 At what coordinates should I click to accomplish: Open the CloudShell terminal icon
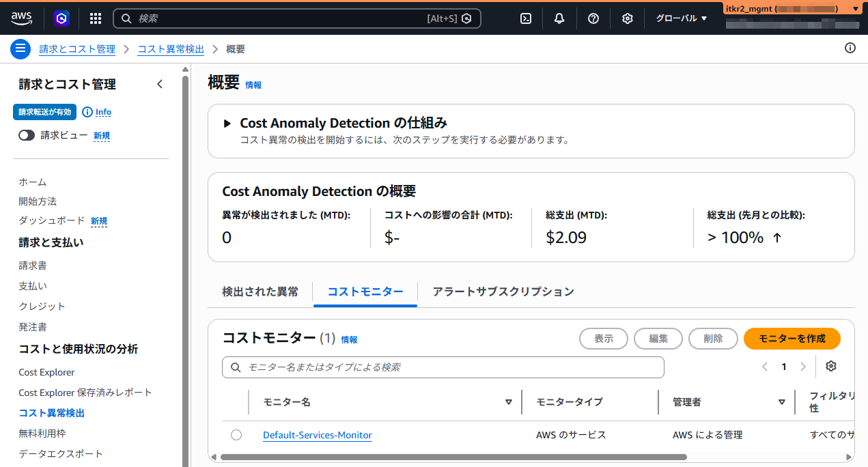pos(526,18)
